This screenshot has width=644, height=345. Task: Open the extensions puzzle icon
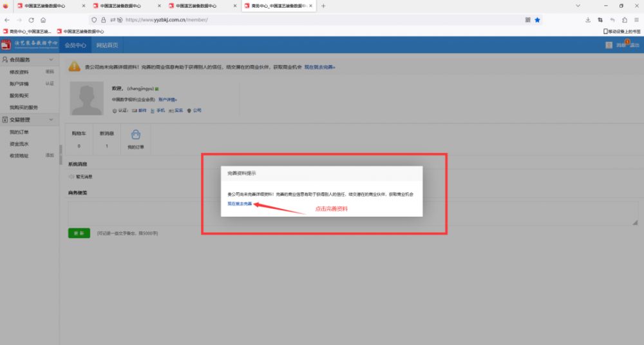click(625, 20)
